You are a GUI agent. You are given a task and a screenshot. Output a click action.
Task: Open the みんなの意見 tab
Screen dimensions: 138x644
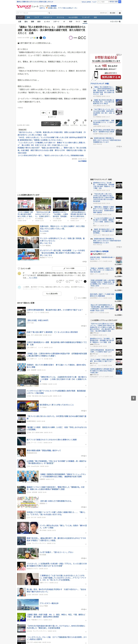coord(73,17)
